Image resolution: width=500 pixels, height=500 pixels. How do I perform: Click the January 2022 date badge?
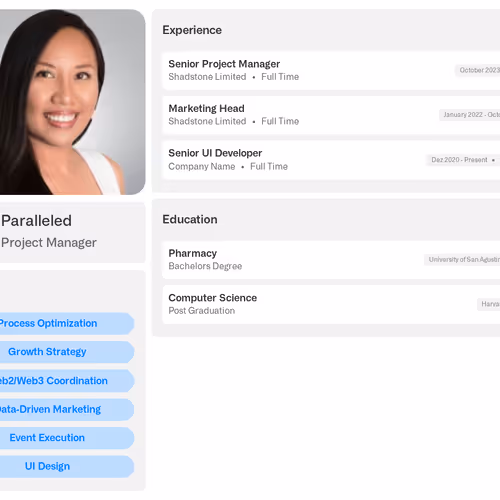470,115
